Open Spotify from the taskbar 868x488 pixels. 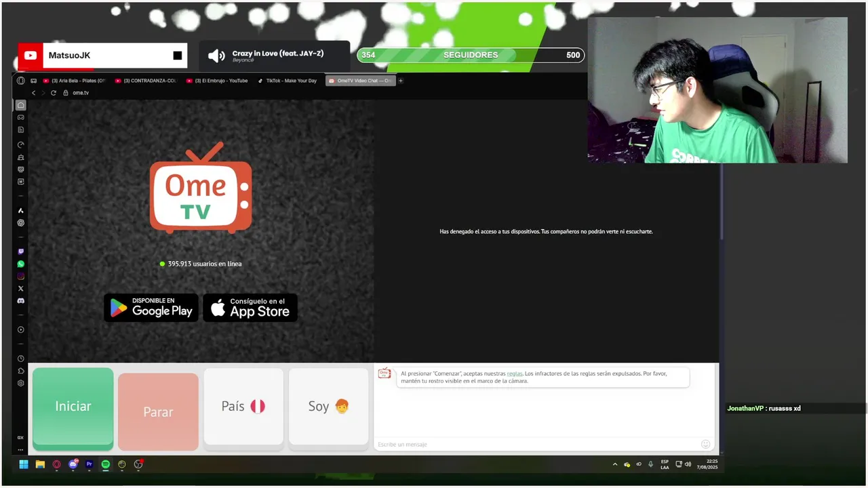click(106, 464)
